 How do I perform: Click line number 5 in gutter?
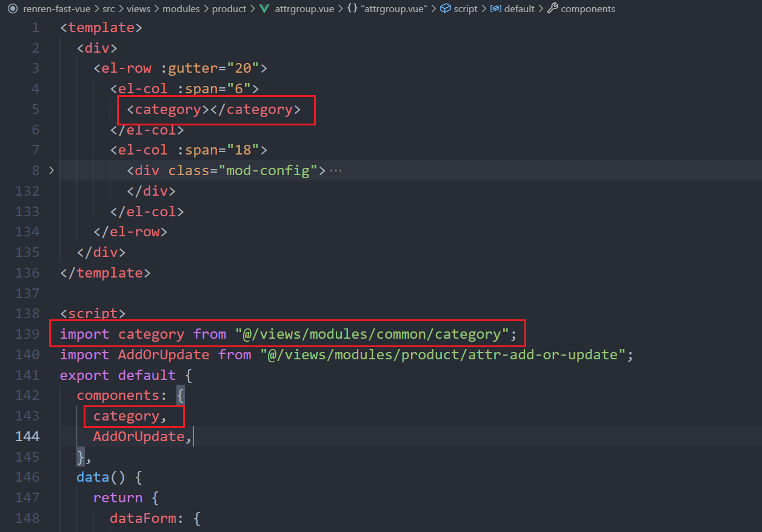(x=35, y=109)
